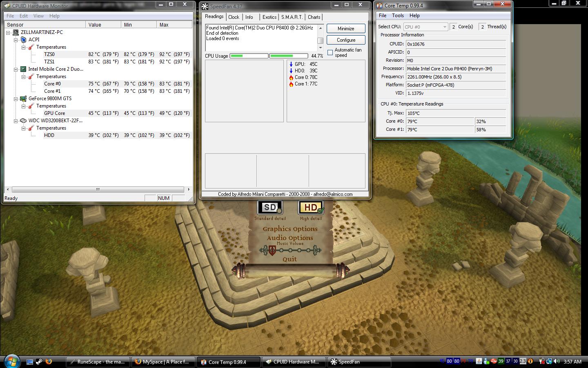Click the hard drive icon for WDC WD3200BEKT
The height and width of the screenshot is (368, 588).
23,121
